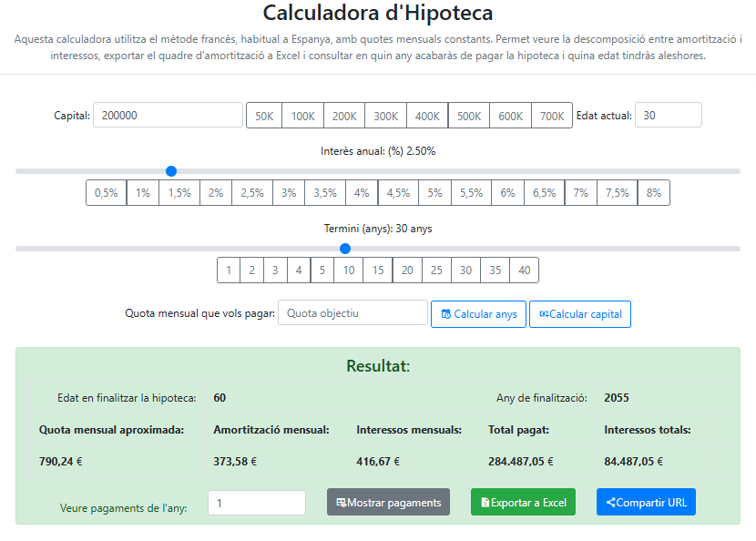Click the annual interest slider handle

pos(171,171)
